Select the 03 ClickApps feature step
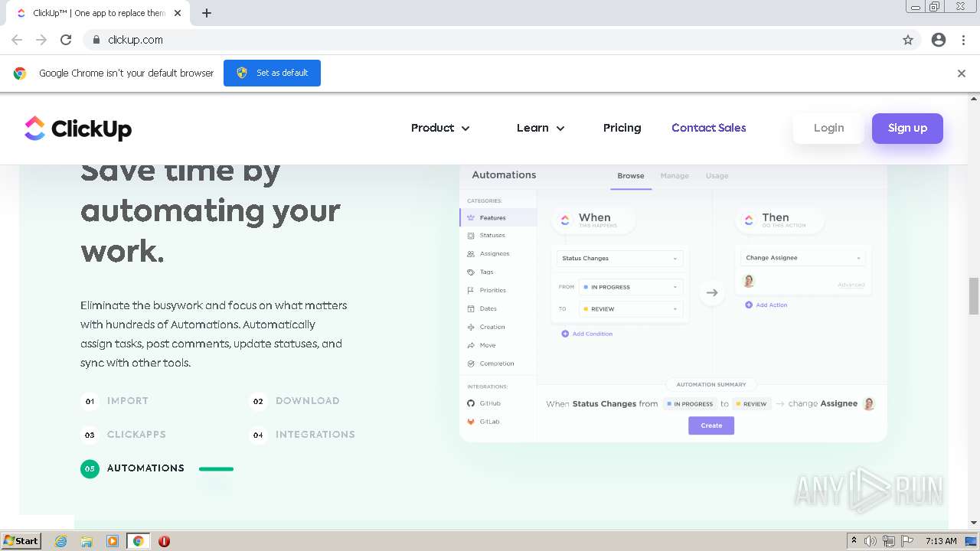980x551 pixels. pos(123,435)
